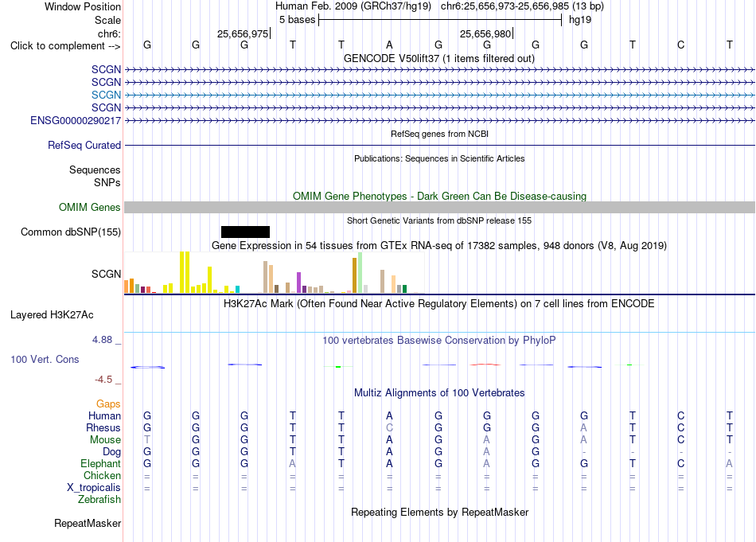Click 'Multiz Alignments of 100 Vertebrates' title

pyautogui.click(x=439, y=393)
